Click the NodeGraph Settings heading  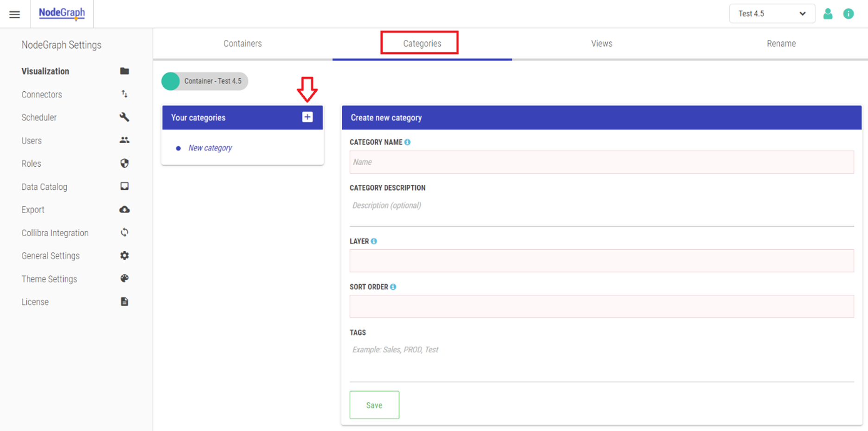point(61,45)
